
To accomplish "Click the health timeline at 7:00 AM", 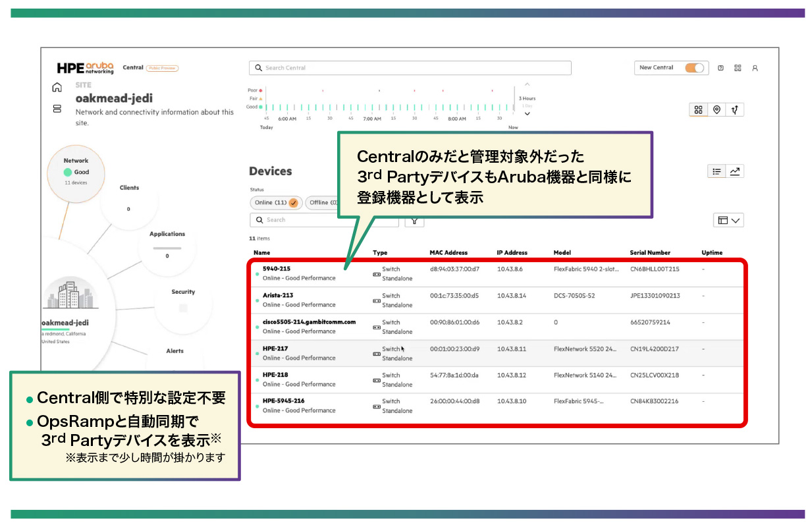I will 373,107.
